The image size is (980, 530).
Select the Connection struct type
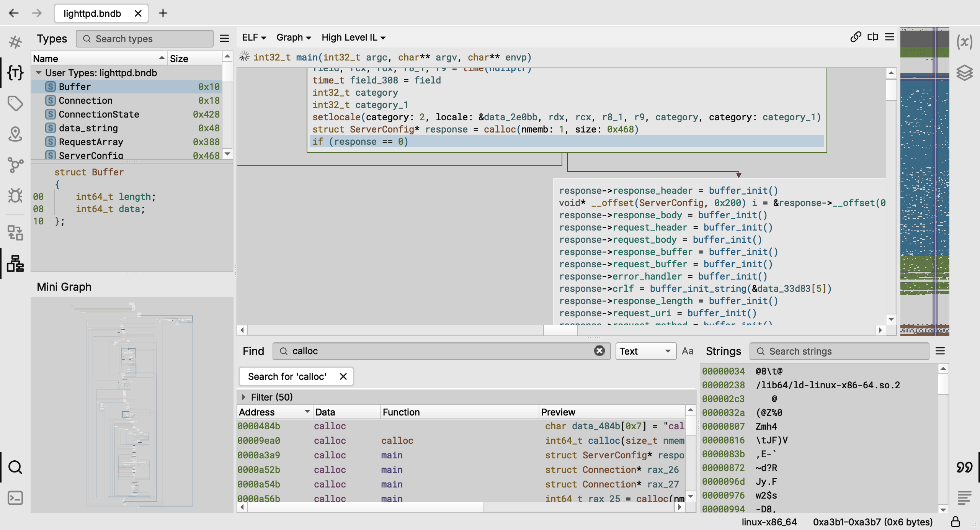click(x=86, y=100)
